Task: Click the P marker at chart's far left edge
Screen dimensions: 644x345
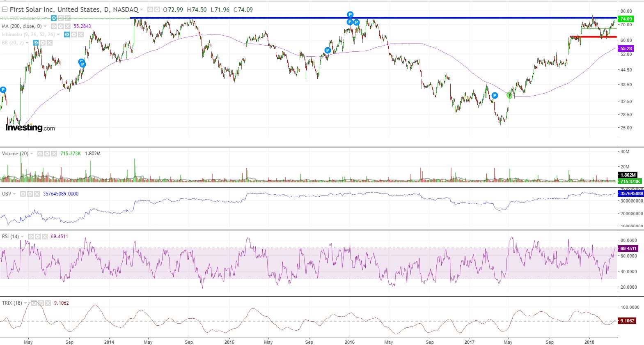Action: tap(3, 90)
